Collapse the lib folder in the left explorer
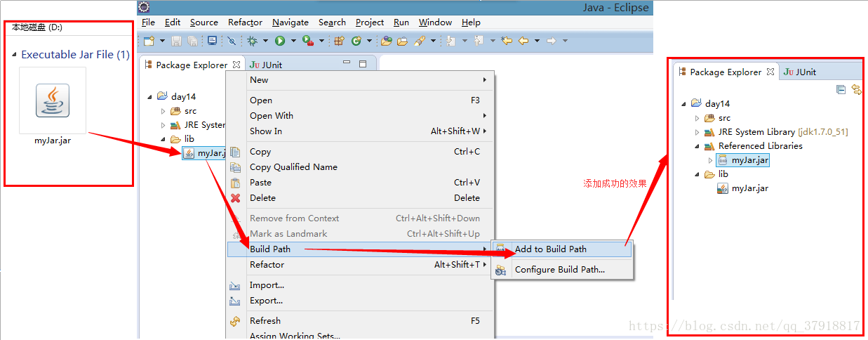 click(x=164, y=139)
